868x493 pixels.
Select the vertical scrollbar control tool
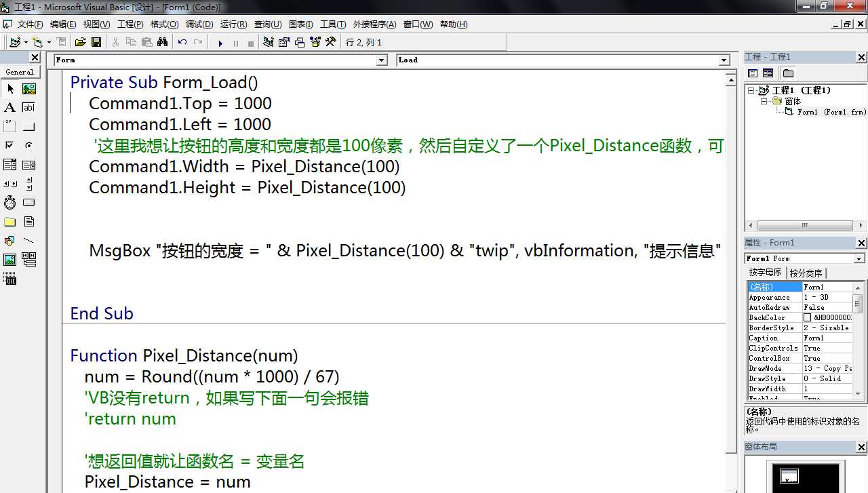(x=29, y=184)
